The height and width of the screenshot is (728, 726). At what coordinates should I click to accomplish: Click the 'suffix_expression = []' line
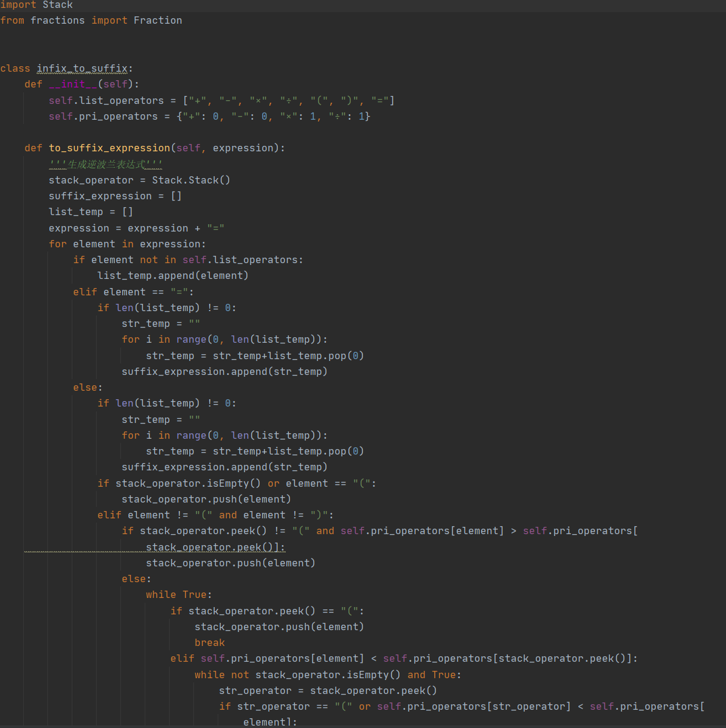click(x=115, y=196)
